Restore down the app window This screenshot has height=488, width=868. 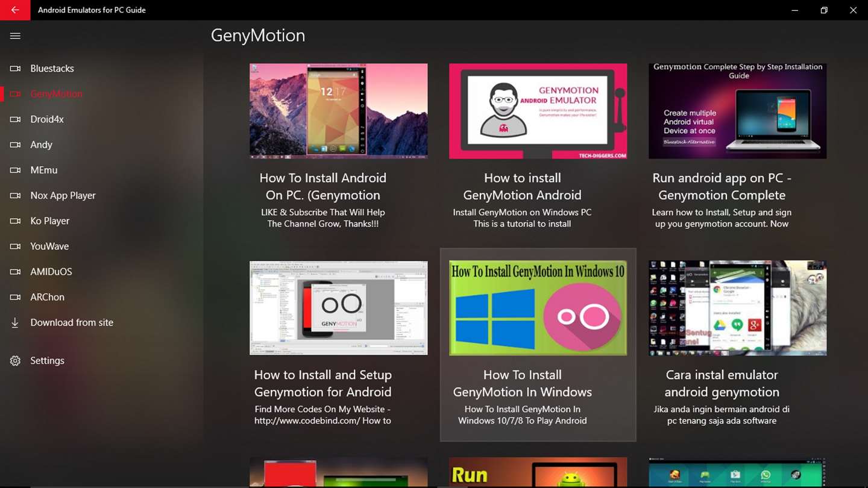click(824, 10)
